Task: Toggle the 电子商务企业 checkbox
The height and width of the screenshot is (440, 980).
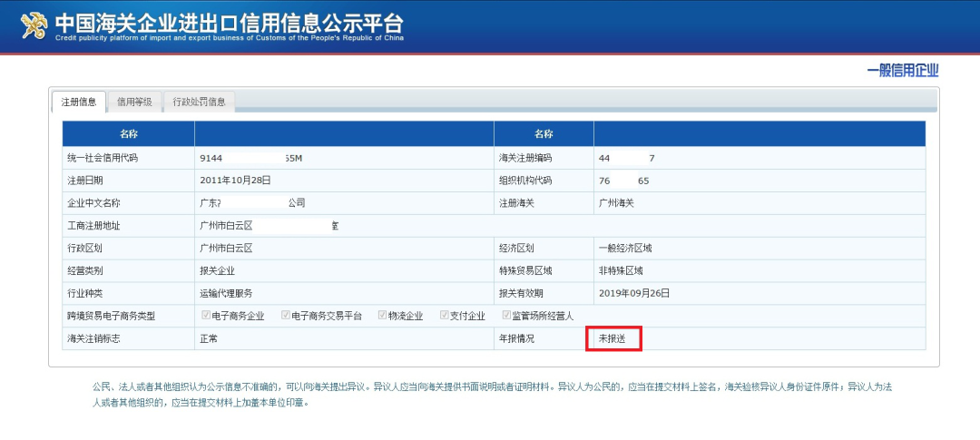Action: (x=206, y=315)
